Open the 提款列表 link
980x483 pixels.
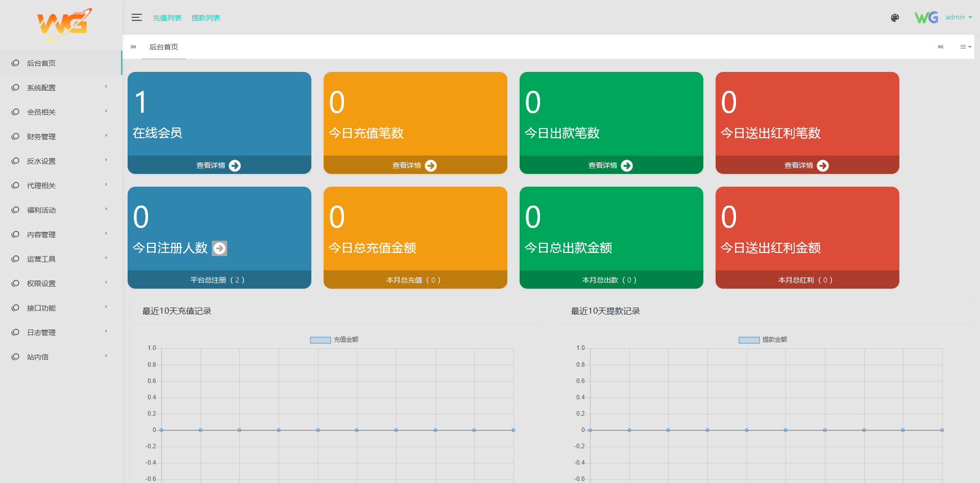click(206, 18)
